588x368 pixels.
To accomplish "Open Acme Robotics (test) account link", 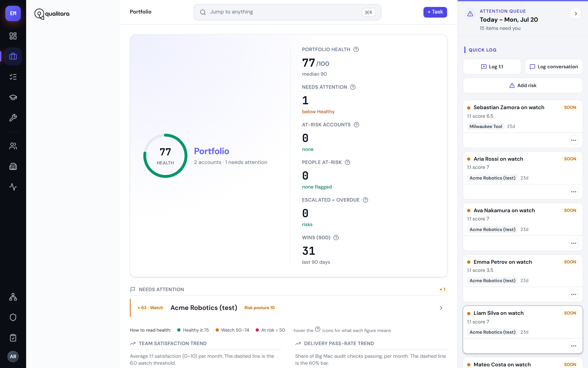I will click(204, 308).
